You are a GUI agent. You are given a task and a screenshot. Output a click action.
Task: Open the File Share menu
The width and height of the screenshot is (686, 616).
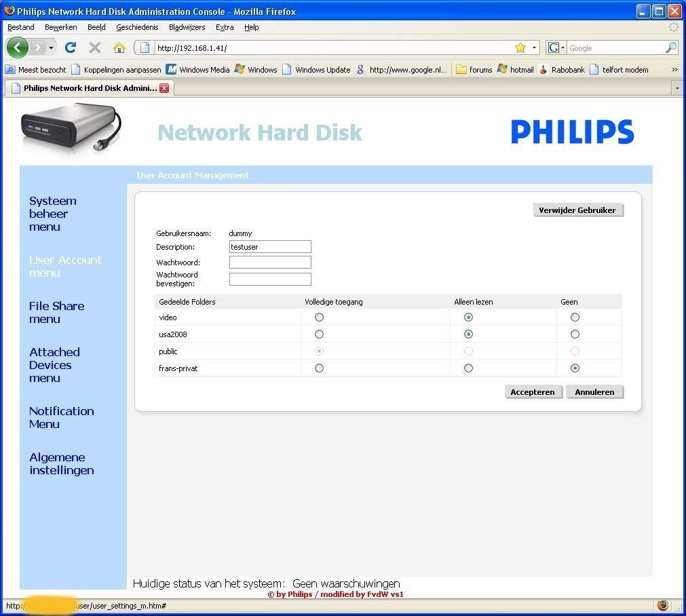pos(56,312)
